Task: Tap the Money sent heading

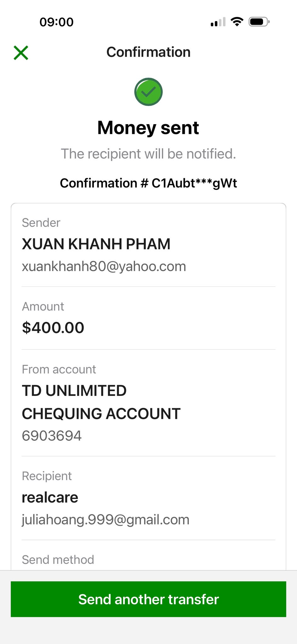Action: pos(148,128)
